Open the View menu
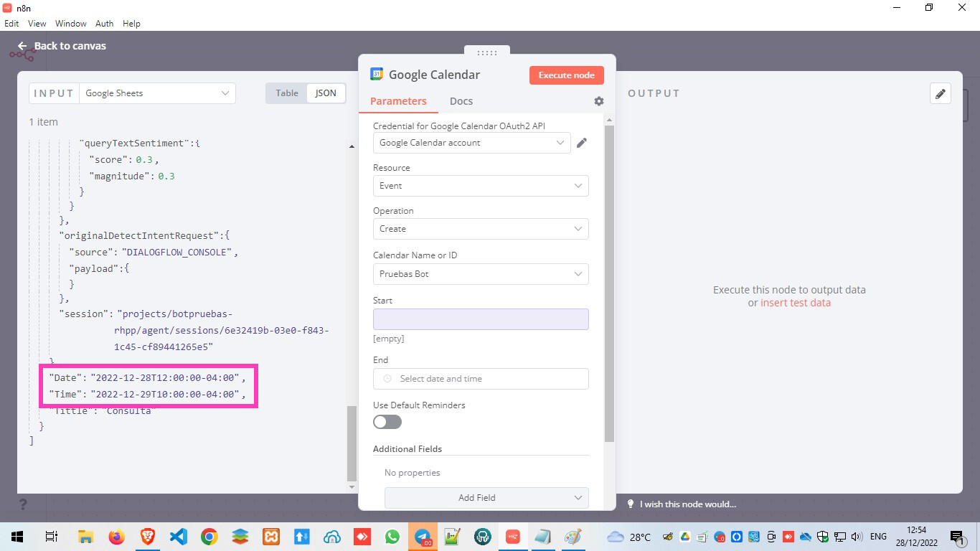This screenshot has width=980, height=551. coord(37,24)
